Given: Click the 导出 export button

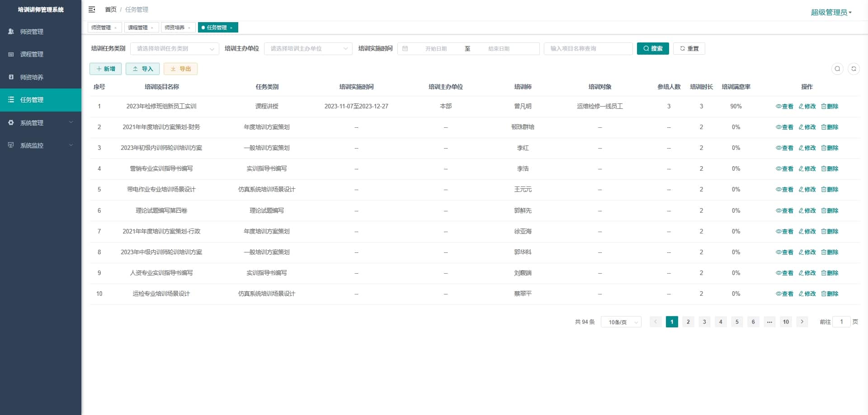Looking at the screenshot, I should coord(180,69).
